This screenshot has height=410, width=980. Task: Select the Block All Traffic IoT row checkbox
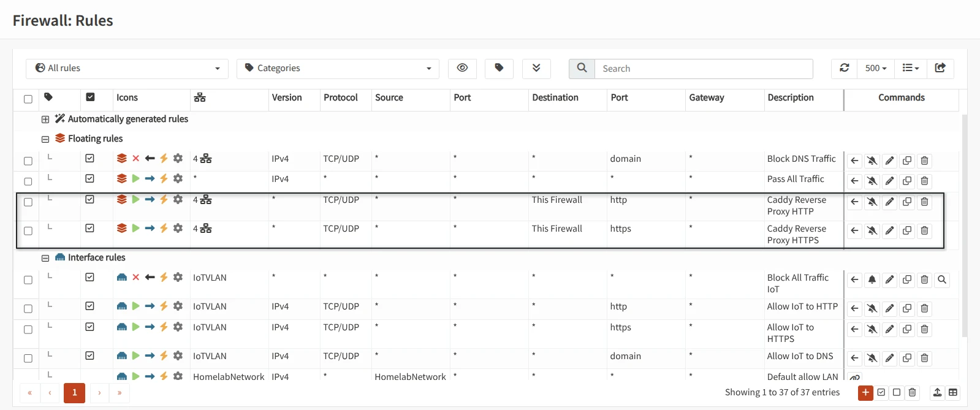[28, 279]
